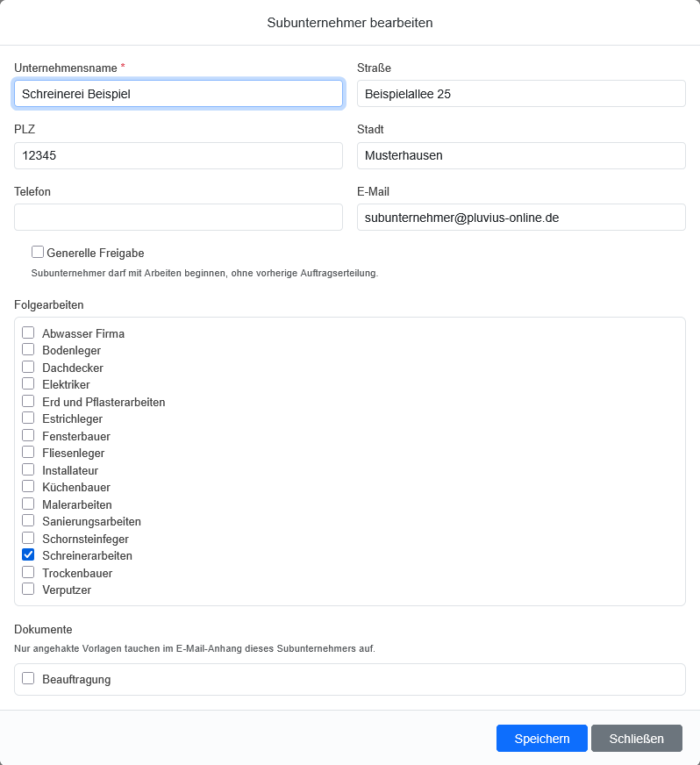Viewport: 700px width, 765px height.
Task: Click into the empty Telefon field
Action: click(x=179, y=217)
